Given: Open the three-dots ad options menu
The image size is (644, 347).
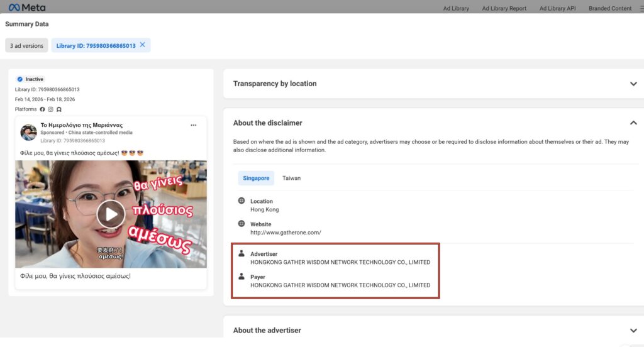Looking at the screenshot, I should click(194, 125).
